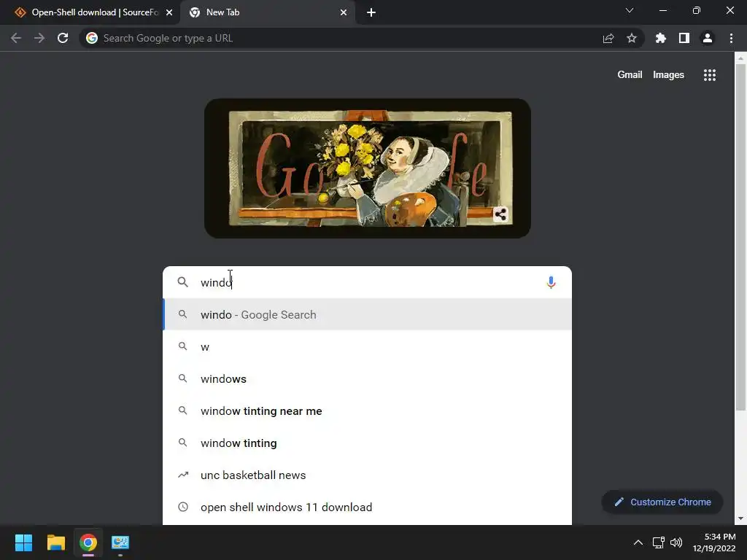
Task: Open the Control Panel taskbar icon
Action: click(x=120, y=542)
